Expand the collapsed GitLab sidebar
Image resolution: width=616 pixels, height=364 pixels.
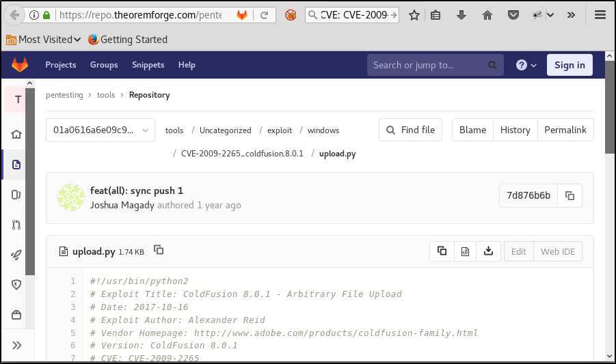(x=16, y=345)
